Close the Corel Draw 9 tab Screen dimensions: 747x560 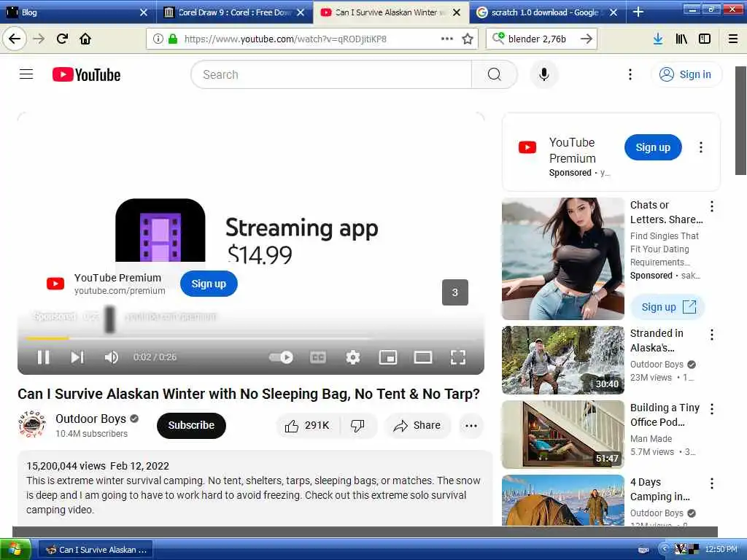pos(301,12)
